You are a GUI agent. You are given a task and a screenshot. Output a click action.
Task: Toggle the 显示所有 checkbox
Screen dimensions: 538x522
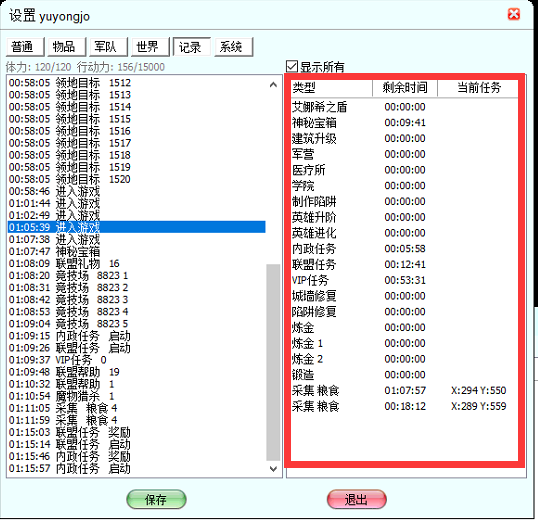point(292,66)
